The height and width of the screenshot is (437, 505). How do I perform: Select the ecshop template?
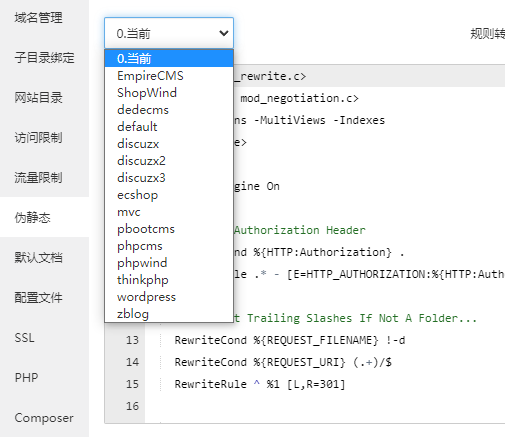tap(169, 195)
